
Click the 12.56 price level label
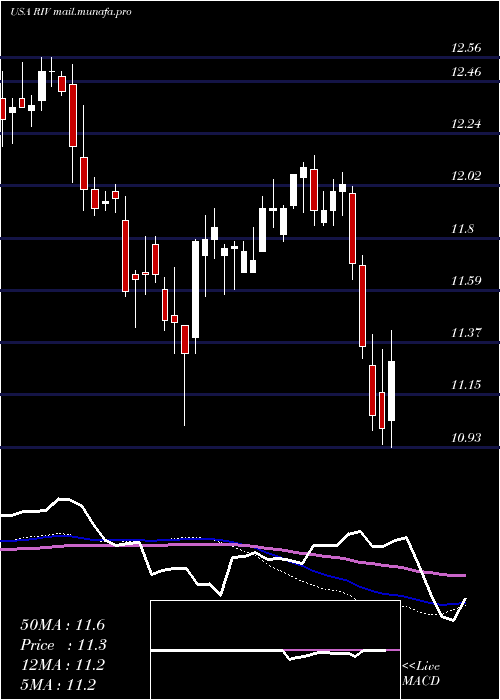(466, 48)
